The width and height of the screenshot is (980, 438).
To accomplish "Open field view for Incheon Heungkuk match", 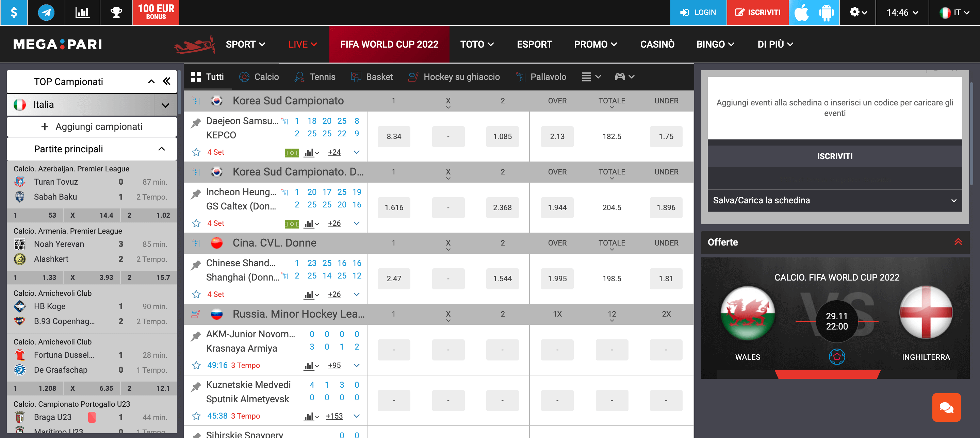I will [292, 224].
